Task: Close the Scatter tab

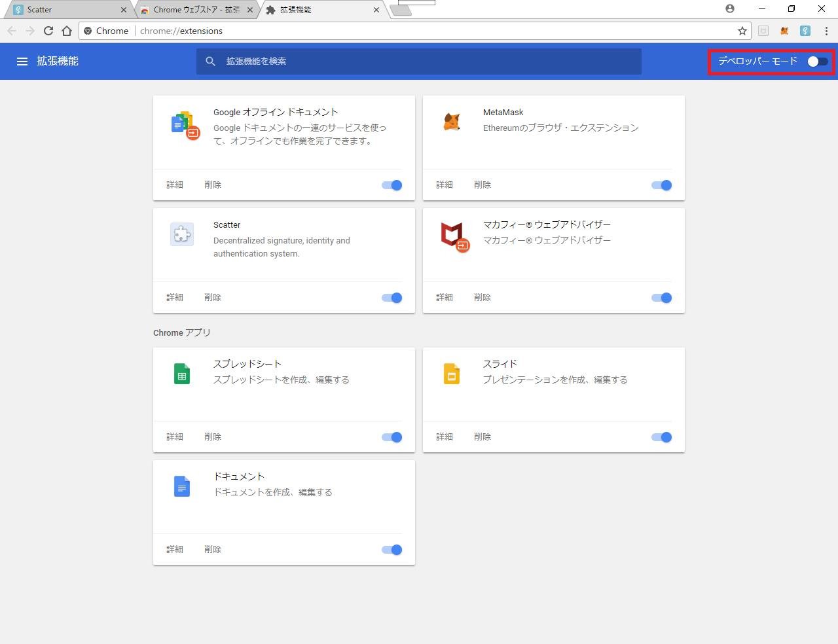Action: pos(124,10)
